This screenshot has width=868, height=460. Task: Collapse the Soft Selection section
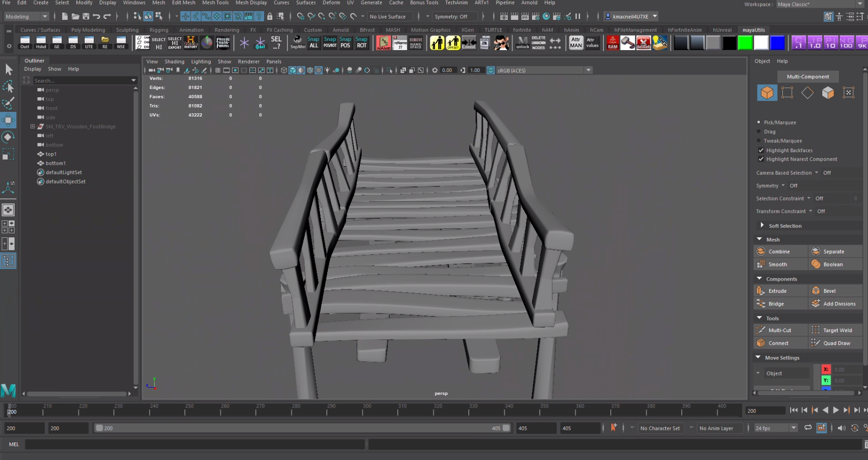point(762,225)
